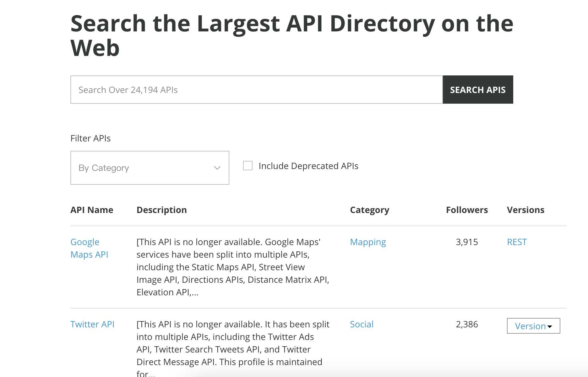Open the Twitter API link
588x377 pixels.
[x=92, y=324]
